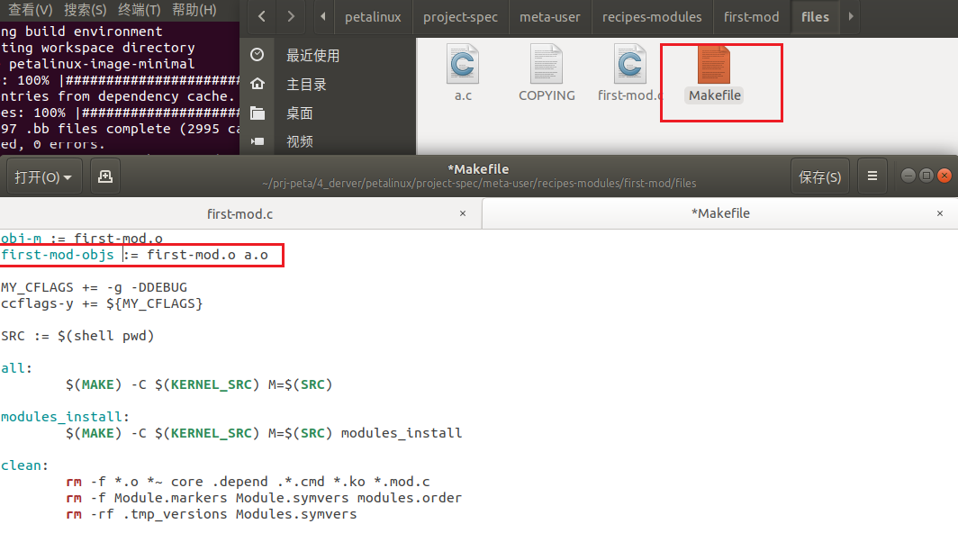Click the home icon in sidebar
The height and width of the screenshot is (560, 958).
258,84
